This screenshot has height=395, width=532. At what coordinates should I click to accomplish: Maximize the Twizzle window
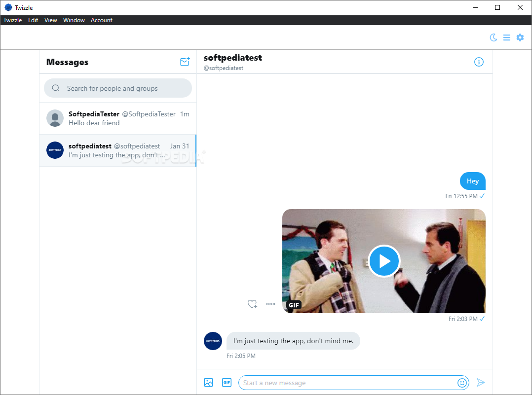pyautogui.click(x=497, y=7)
